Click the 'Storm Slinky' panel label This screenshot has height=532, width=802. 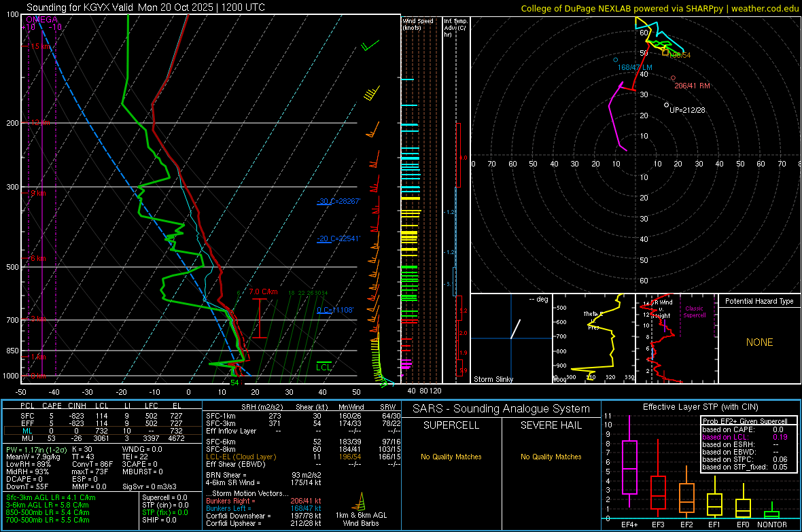point(493,379)
